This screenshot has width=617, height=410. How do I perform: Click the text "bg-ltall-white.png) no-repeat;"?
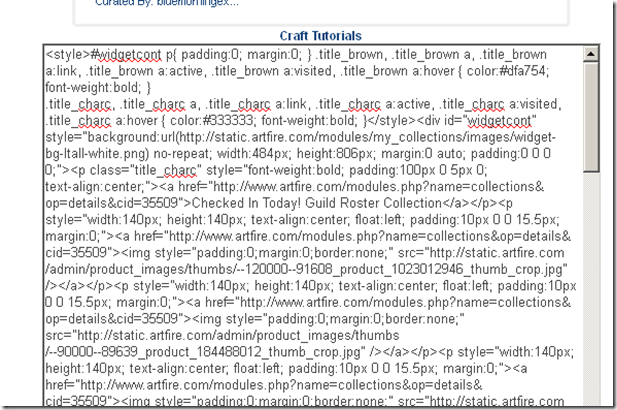[x=127, y=153]
